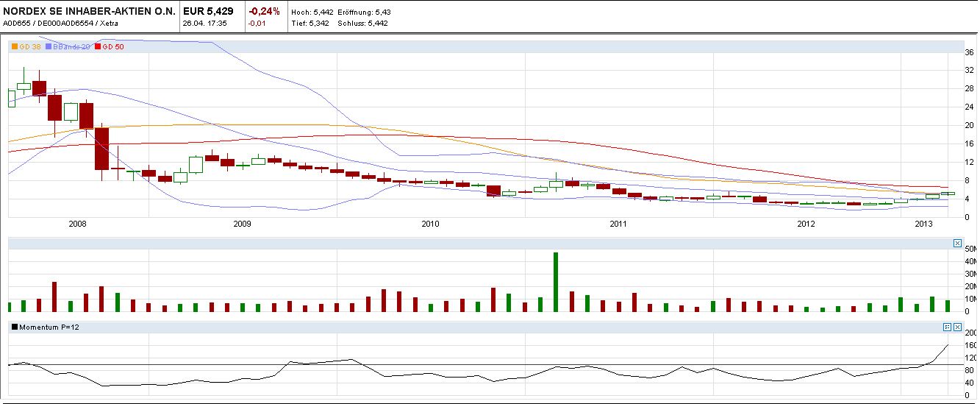980x404 pixels.
Task: Click the 2010 year axis label
Action: (430, 223)
